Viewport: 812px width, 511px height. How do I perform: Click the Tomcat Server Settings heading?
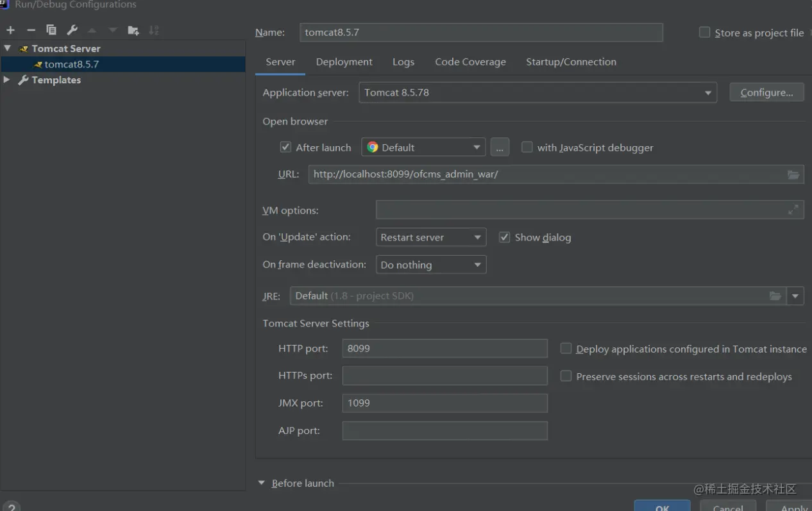[x=316, y=323]
